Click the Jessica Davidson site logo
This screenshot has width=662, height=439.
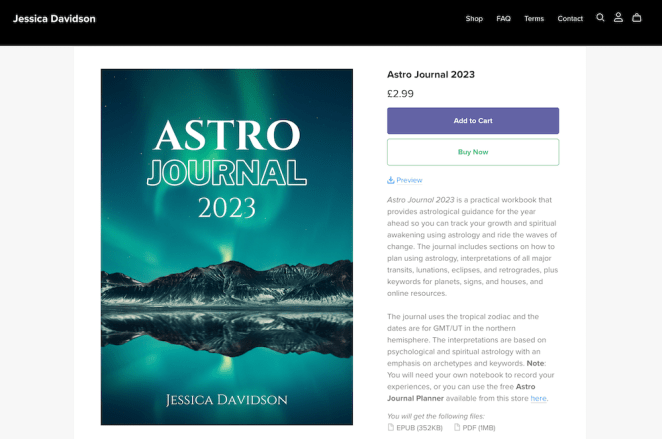click(57, 19)
